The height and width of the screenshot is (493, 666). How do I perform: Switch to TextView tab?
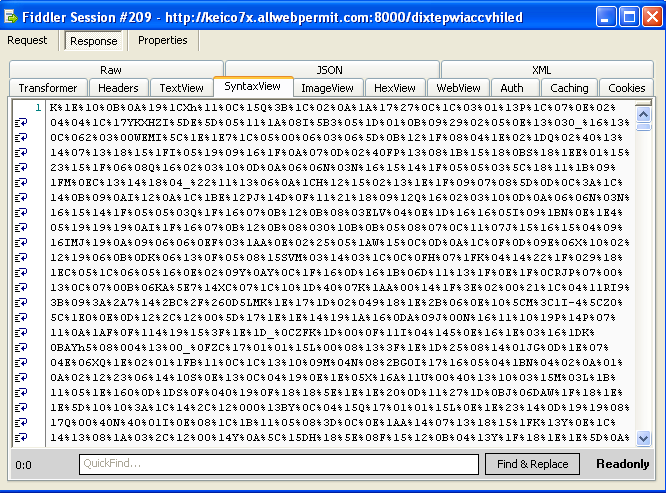tap(182, 88)
